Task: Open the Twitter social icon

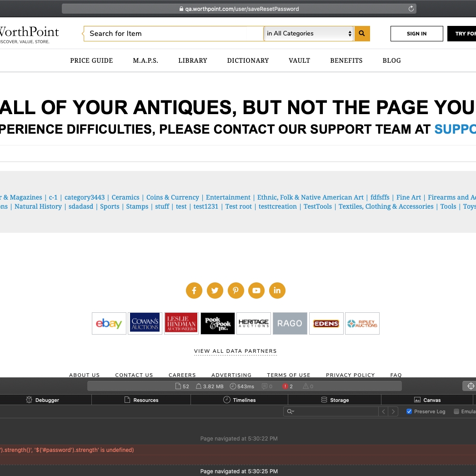Action: 215,291
